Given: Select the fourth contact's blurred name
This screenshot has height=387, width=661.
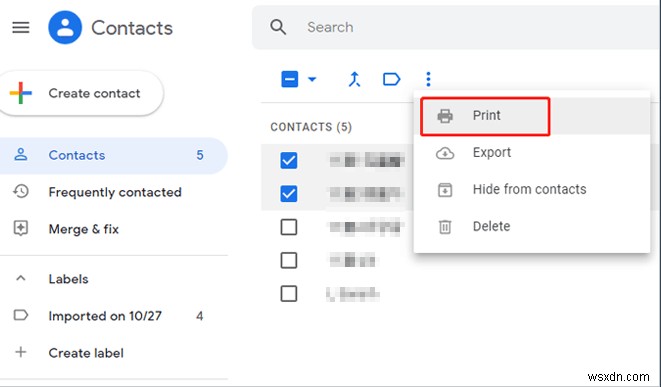Looking at the screenshot, I should (x=352, y=260).
